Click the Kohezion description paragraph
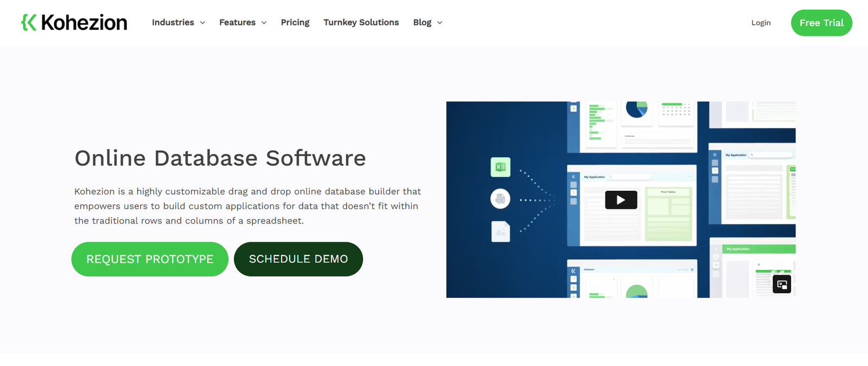Image resolution: width=868 pixels, height=366 pixels. 248,206
